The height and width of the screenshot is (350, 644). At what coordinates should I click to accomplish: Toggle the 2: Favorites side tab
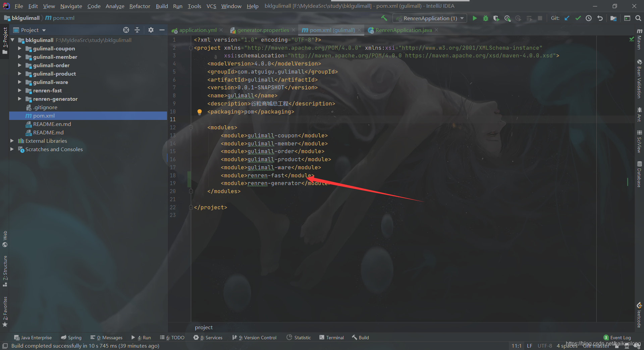click(x=5, y=311)
